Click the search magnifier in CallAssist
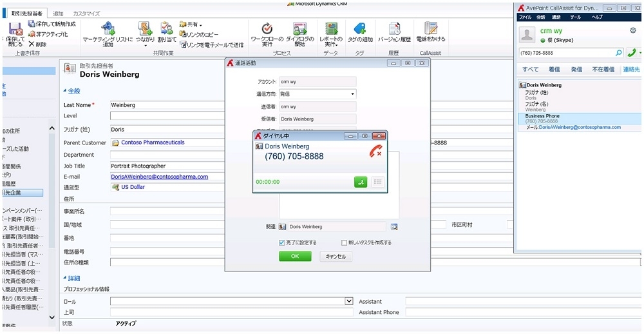 pos(618,53)
